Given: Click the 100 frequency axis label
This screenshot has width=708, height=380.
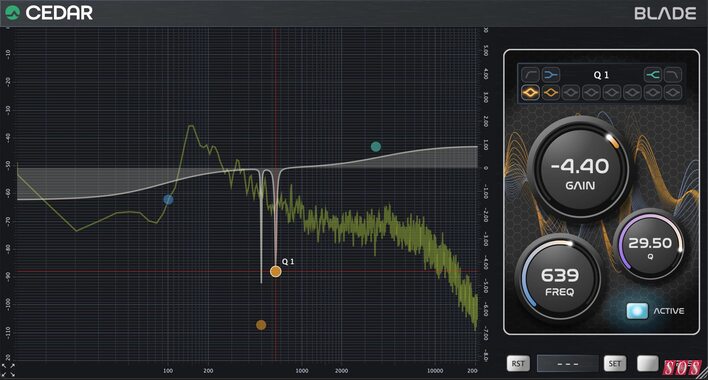Looking at the screenshot, I should click(x=168, y=371).
